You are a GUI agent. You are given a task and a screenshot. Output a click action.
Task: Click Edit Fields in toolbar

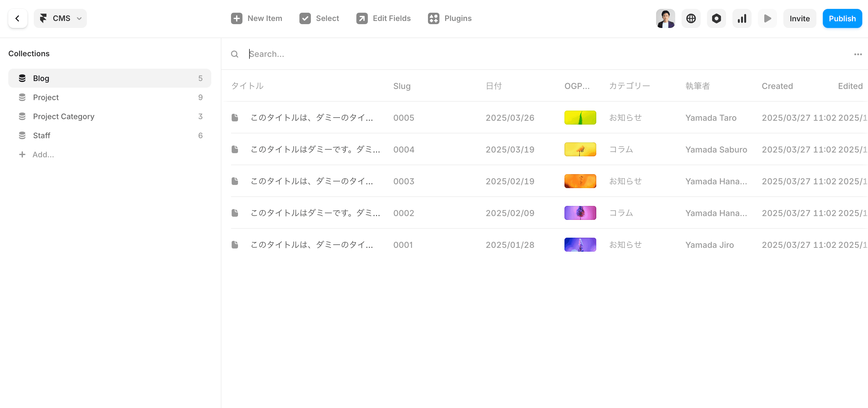pos(383,18)
